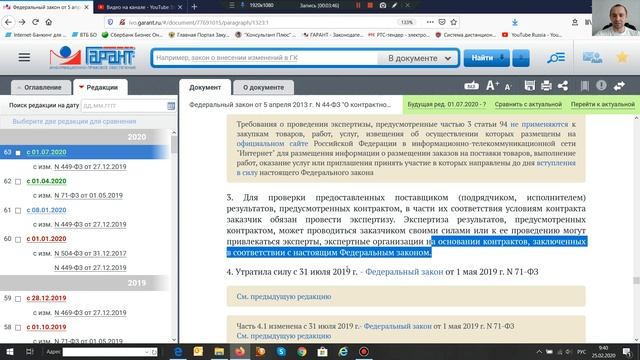Open the Garant hamburger menu
640x360 pixels.
coord(24,58)
